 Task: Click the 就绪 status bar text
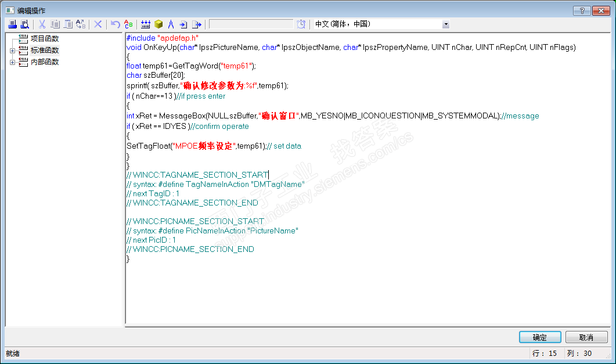click(x=13, y=354)
